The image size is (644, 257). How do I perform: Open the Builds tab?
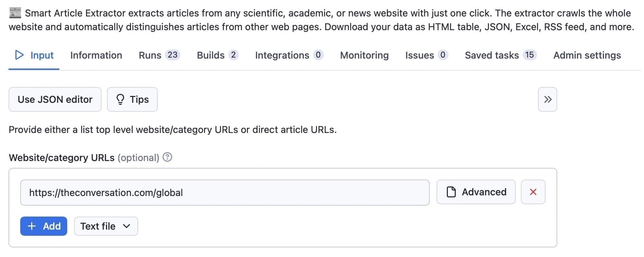point(210,55)
